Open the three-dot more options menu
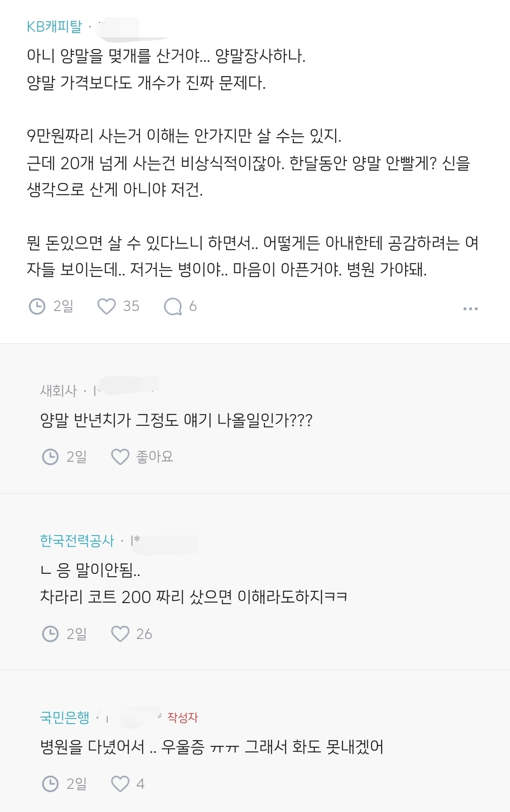 470,309
